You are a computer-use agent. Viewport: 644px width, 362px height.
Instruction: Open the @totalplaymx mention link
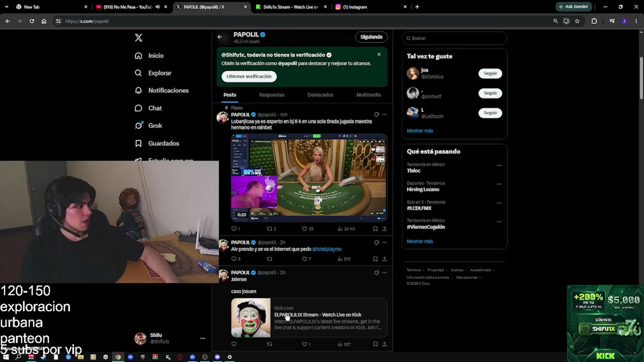tap(327, 249)
